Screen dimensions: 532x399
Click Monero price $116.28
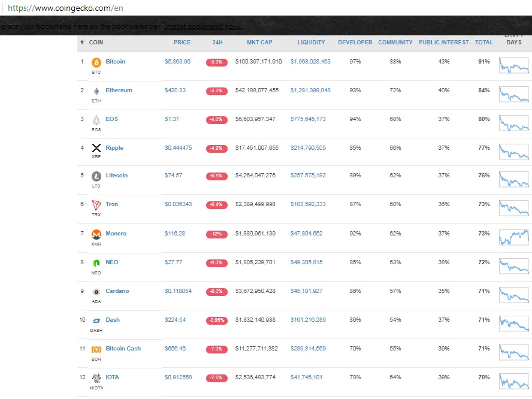175,234
